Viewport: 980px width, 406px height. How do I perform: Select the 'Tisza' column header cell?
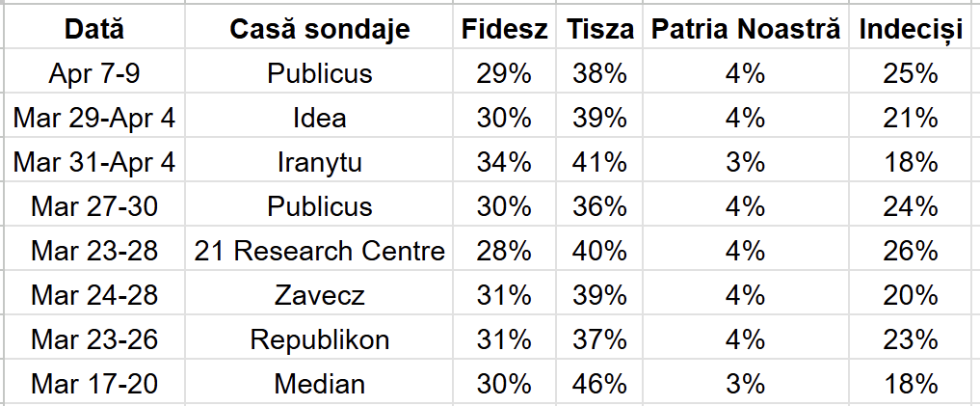click(600, 29)
